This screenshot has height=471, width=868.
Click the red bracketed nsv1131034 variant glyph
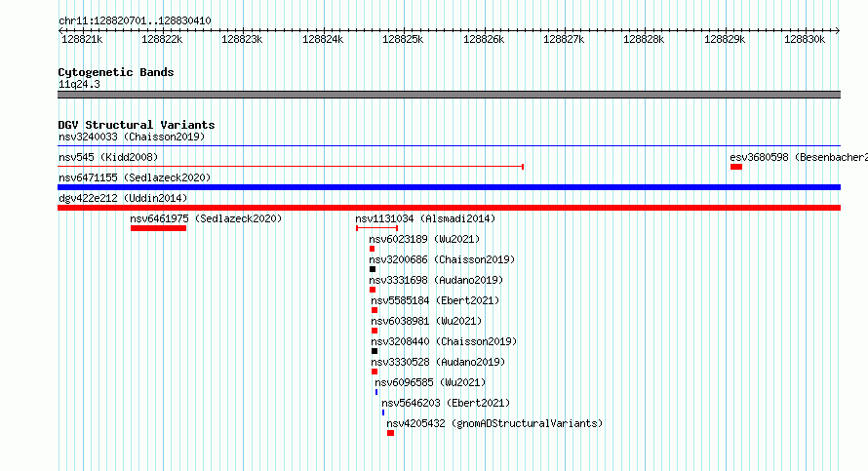377,228
